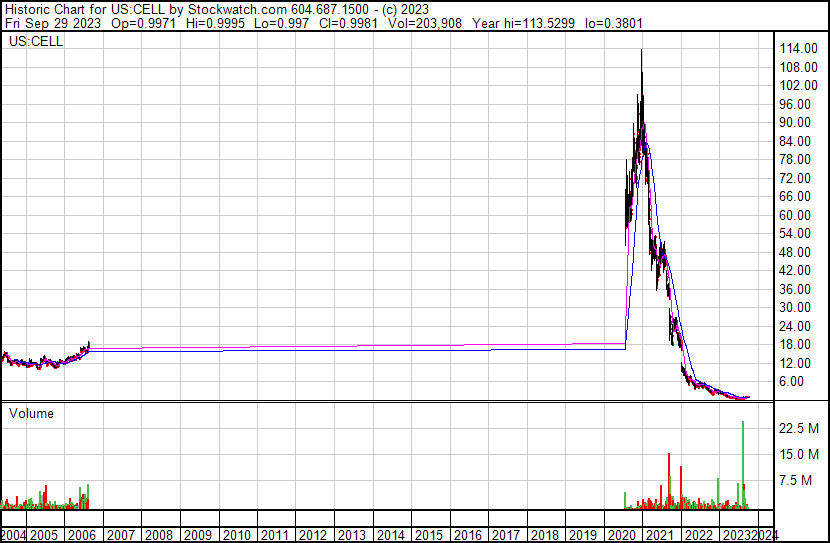Click the 2005 year label
Viewport: 830px width, 543px height.
[44, 535]
